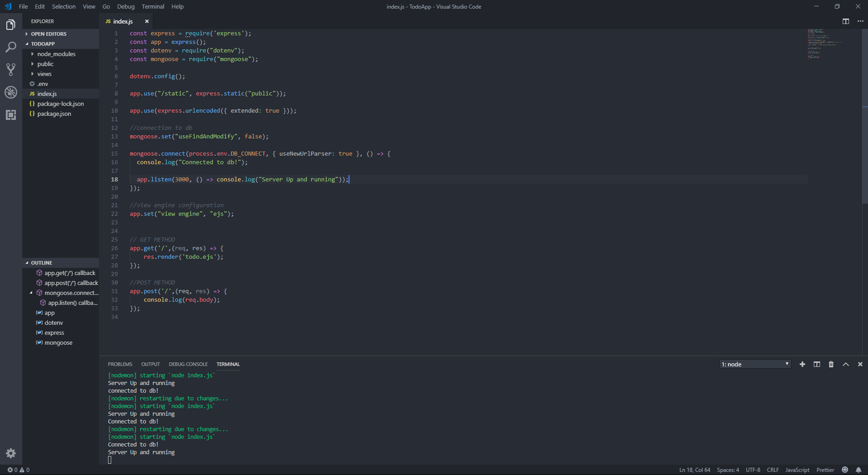The width and height of the screenshot is (868, 475).
Task: Switch to the Output panel tab
Action: (151, 364)
